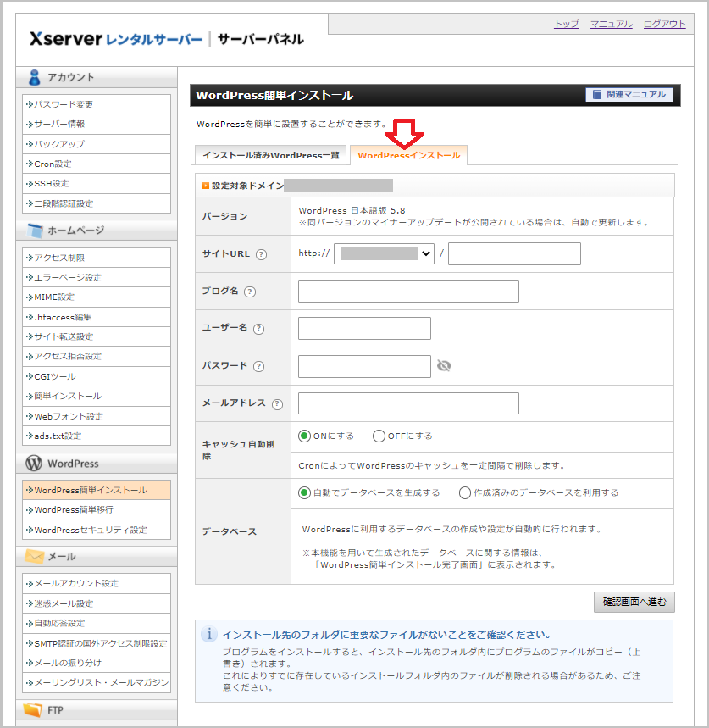The width and height of the screenshot is (709, 728).
Task: Click マニュアル link in header
Action: click(x=611, y=24)
